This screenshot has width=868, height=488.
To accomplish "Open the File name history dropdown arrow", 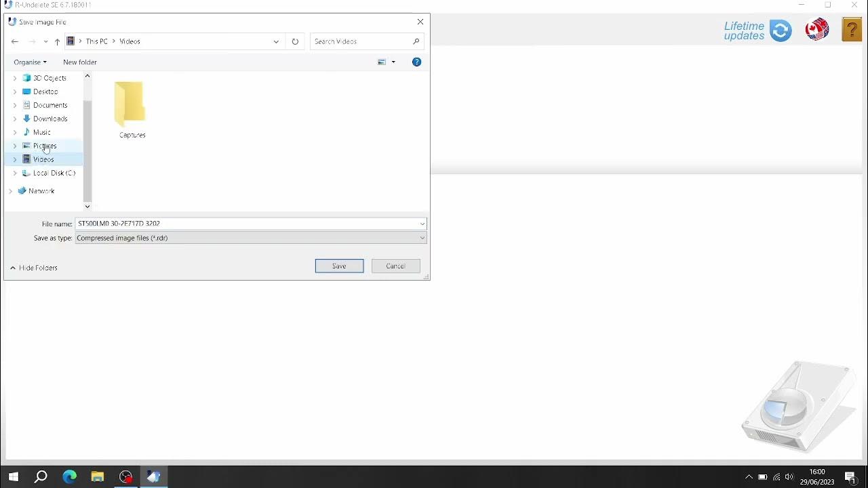I will click(x=422, y=224).
